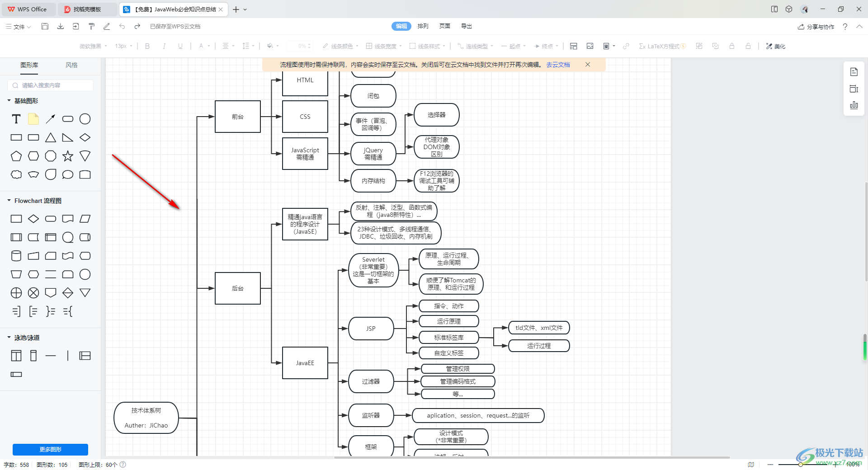Toggle italic text formatting
This screenshot has width=868, height=470.
click(x=164, y=46)
